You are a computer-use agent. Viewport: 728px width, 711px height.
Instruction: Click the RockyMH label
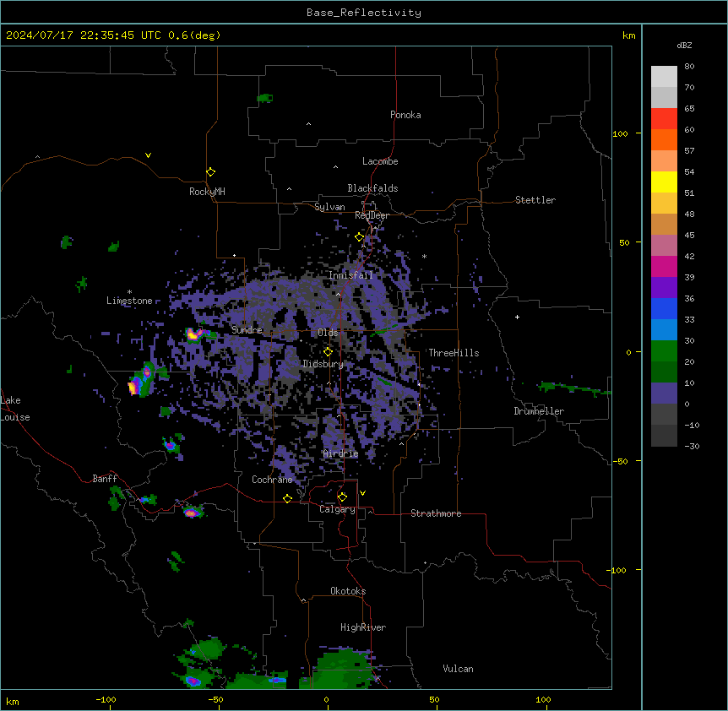pyautogui.click(x=207, y=192)
